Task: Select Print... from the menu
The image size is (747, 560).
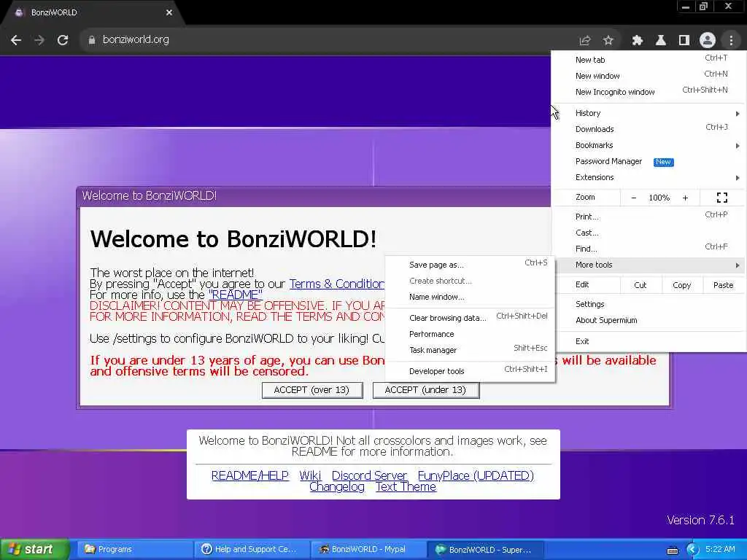Action: click(x=649, y=217)
